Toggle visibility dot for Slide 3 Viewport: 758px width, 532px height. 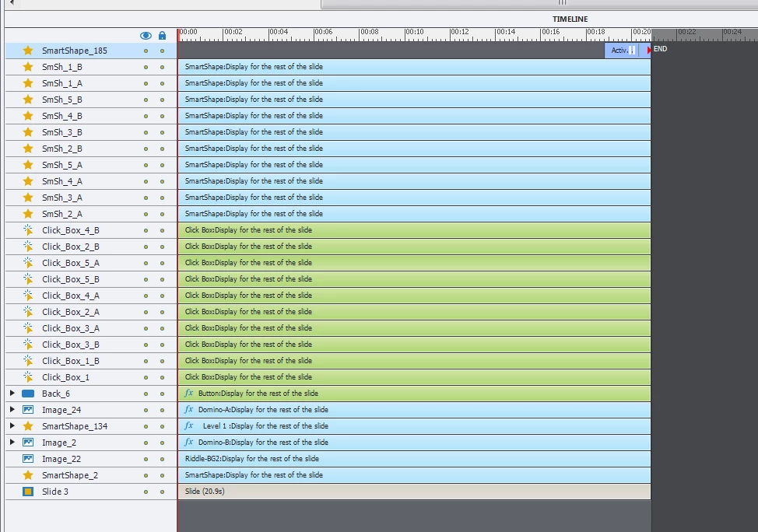tap(146, 492)
